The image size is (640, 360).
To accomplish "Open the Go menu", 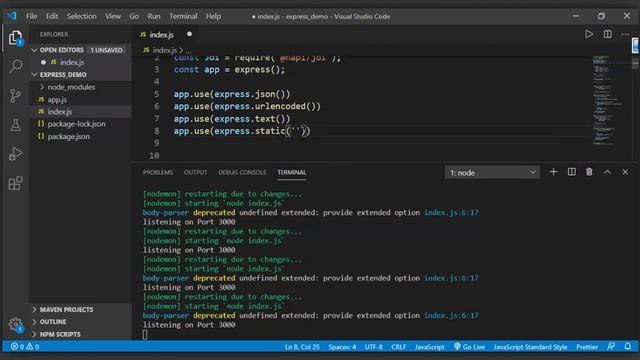I will (134, 16).
